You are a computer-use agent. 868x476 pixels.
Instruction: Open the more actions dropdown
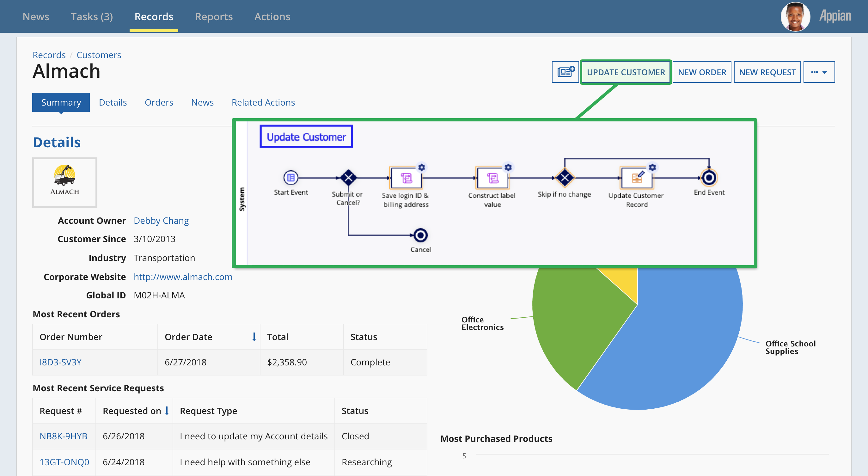[x=819, y=72]
